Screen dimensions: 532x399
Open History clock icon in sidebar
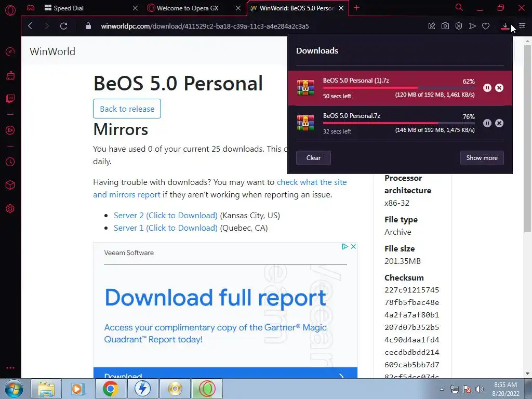10,162
